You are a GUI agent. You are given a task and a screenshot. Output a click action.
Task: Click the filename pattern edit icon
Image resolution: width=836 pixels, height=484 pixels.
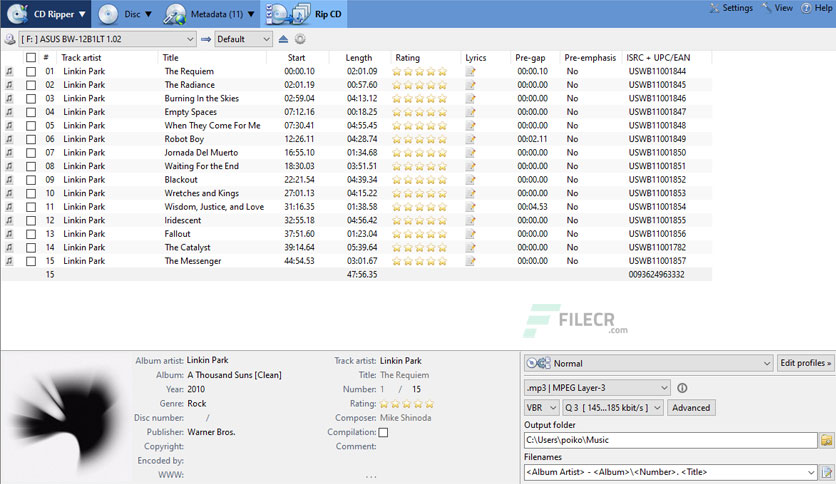tap(826, 472)
